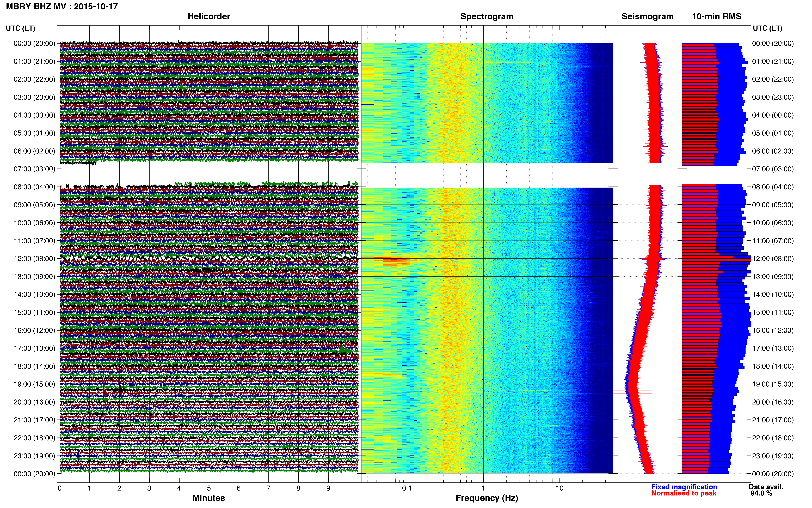The image size is (812, 508).
Task: Click the '10' frequency axis tick label
Action: click(x=559, y=488)
